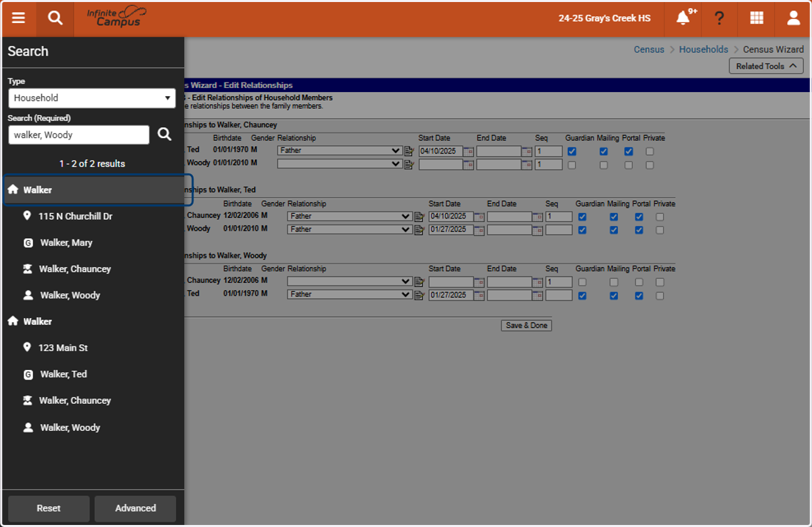Open the search Type dropdown showing Household
Viewport: 812px width, 527px height.
pos(92,98)
